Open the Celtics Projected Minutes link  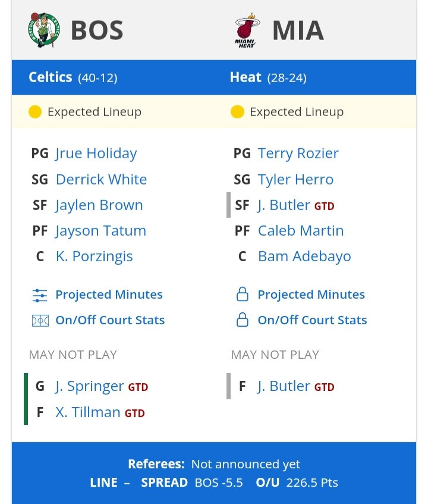[109, 295]
